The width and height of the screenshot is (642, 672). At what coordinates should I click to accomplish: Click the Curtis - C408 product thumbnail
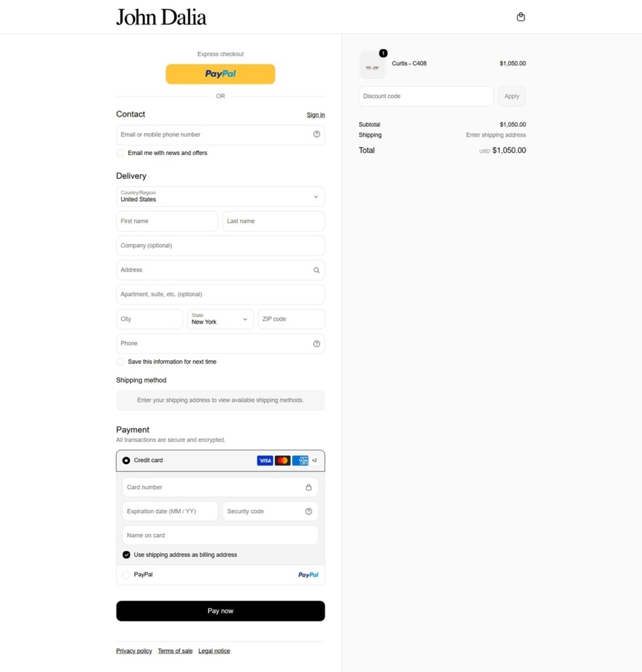point(372,65)
